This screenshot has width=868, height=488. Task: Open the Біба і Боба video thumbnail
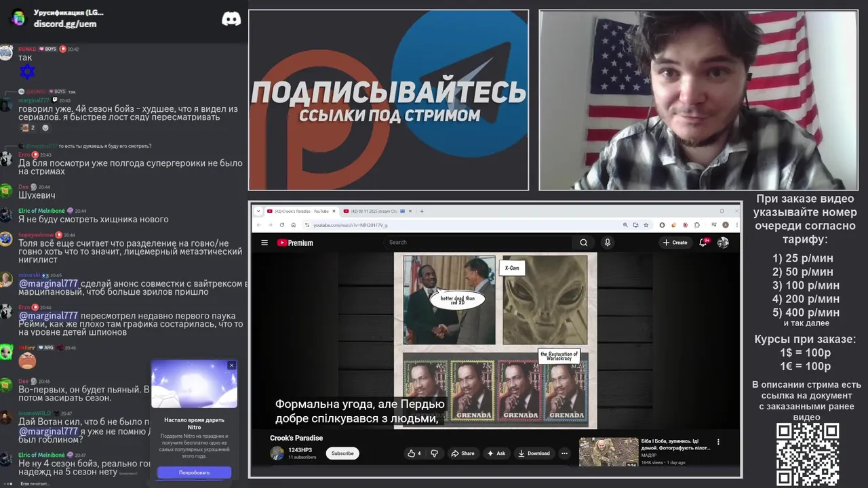coord(609,452)
